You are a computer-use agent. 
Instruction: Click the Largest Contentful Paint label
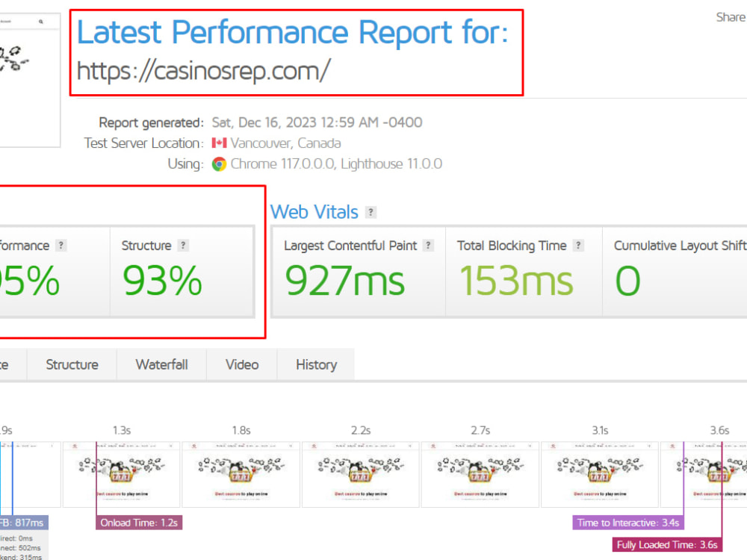(350, 246)
